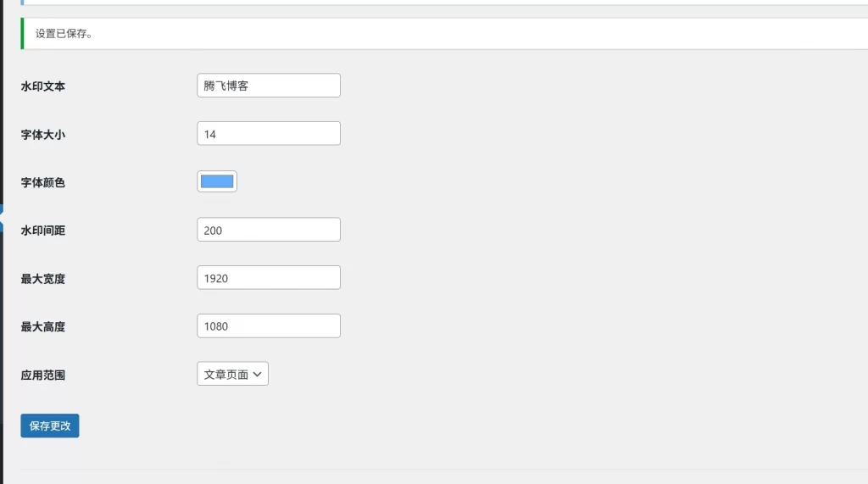Select the 字体颜色 label
The width and height of the screenshot is (868, 484).
pos(43,182)
